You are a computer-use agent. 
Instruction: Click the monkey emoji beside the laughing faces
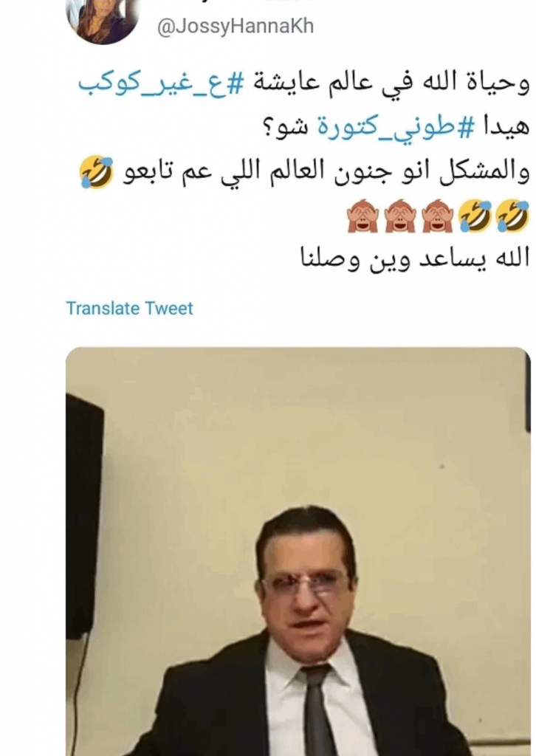437,216
